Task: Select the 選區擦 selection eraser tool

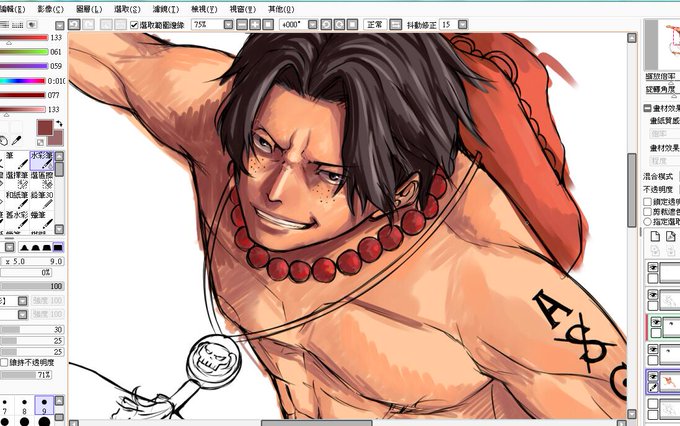Action: click(x=42, y=180)
